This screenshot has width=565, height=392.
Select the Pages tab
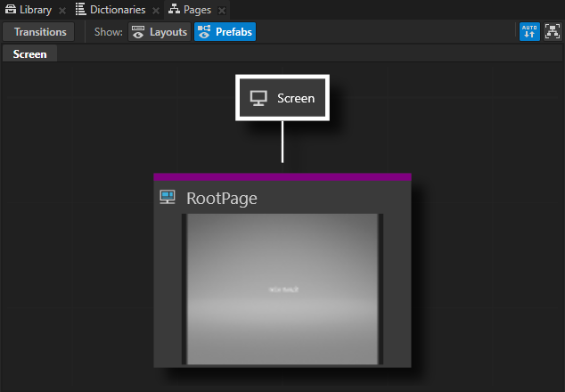(x=197, y=10)
